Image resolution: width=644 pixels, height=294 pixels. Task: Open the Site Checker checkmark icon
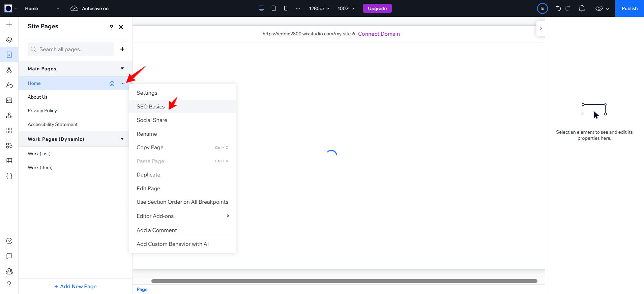pyautogui.click(x=9, y=241)
